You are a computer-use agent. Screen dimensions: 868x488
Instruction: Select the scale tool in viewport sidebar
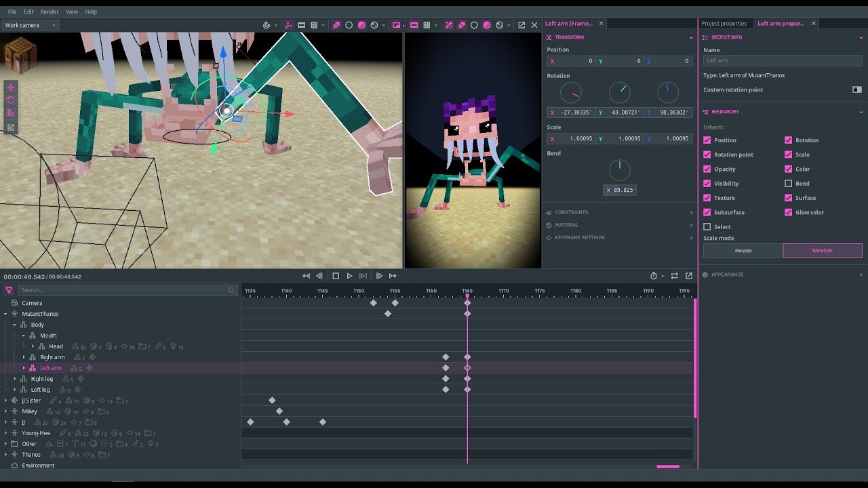coord(11,113)
